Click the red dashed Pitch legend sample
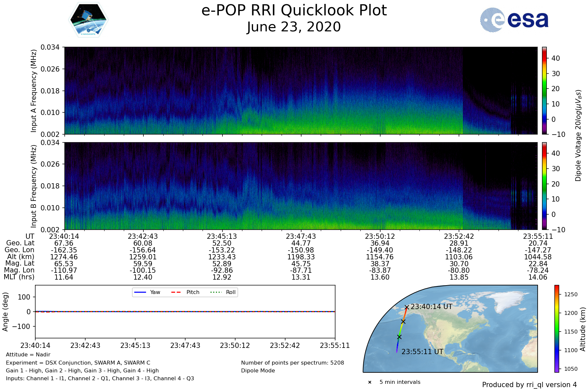This screenshot has height=392, width=588. pyautogui.click(x=176, y=292)
